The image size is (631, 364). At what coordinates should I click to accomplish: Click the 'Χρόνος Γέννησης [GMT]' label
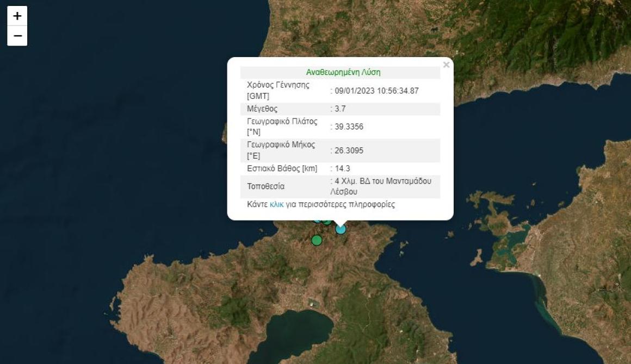[x=278, y=90]
